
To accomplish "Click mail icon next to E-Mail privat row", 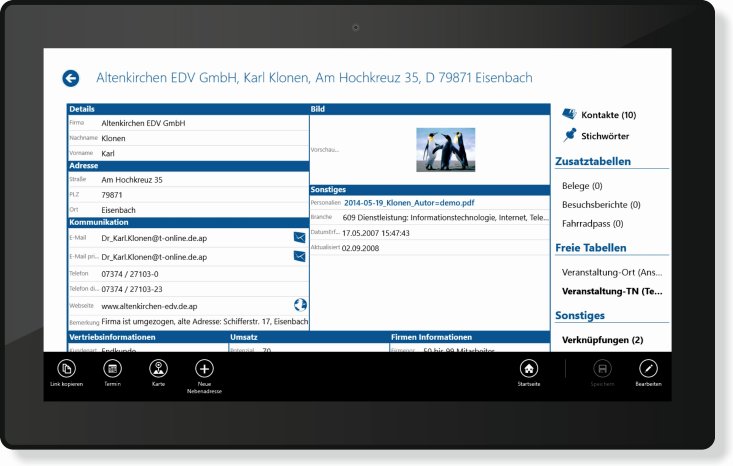I will [299, 256].
